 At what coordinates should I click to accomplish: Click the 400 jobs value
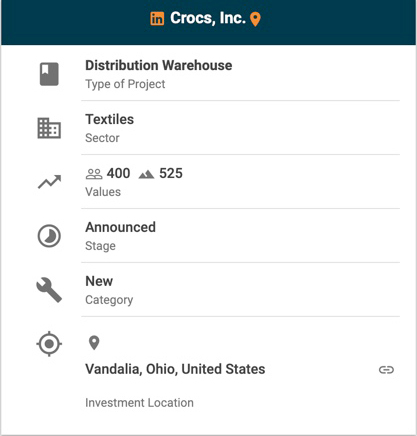coord(118,174)
